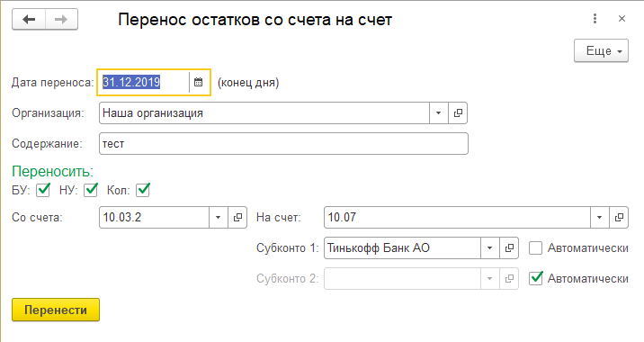The image size is (644, 342).
Task: Toggle the Кол checkbox
Action: 143,190
